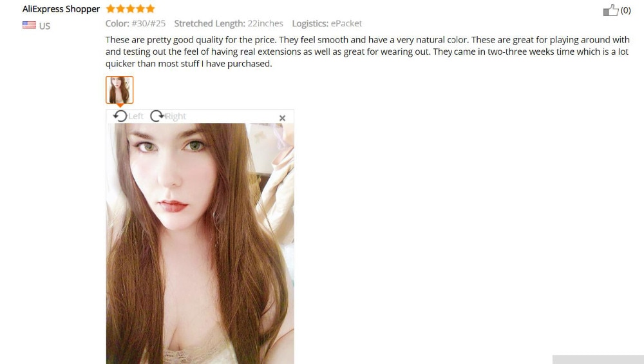Screen dimensions: 644x364
Task: Click the "Right" rotate label
Action: pyautogui.click(x=176, y=116)
